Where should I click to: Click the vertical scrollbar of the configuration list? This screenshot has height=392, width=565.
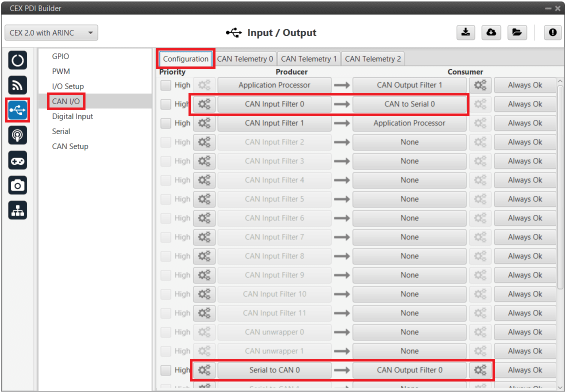tap(560, 185)
